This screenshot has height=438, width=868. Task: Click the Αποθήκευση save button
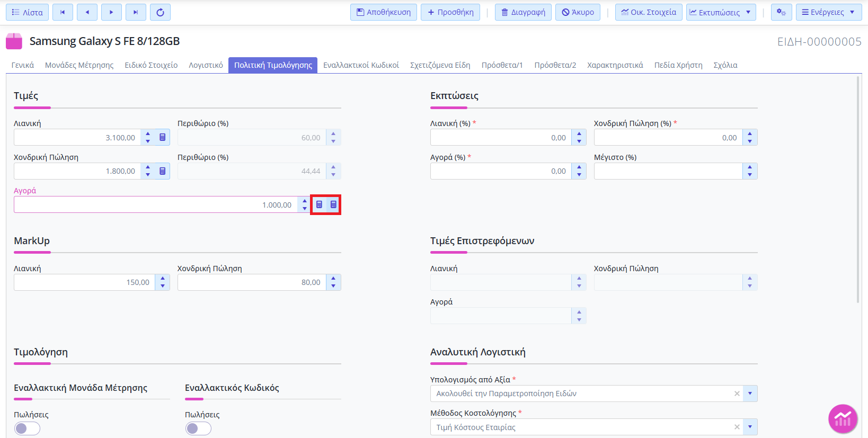(383, 12)
